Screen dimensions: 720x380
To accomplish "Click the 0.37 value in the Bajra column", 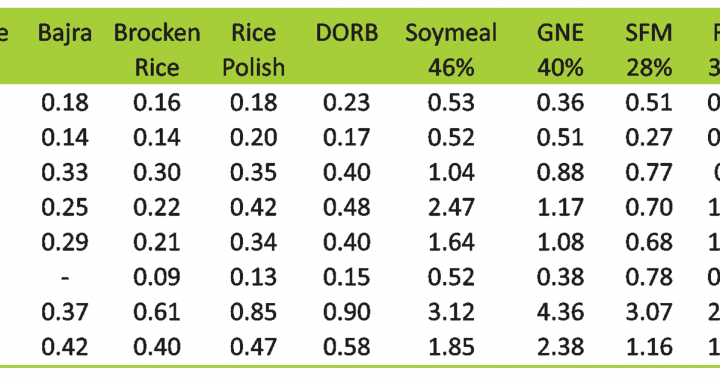I will coord(65,312).
